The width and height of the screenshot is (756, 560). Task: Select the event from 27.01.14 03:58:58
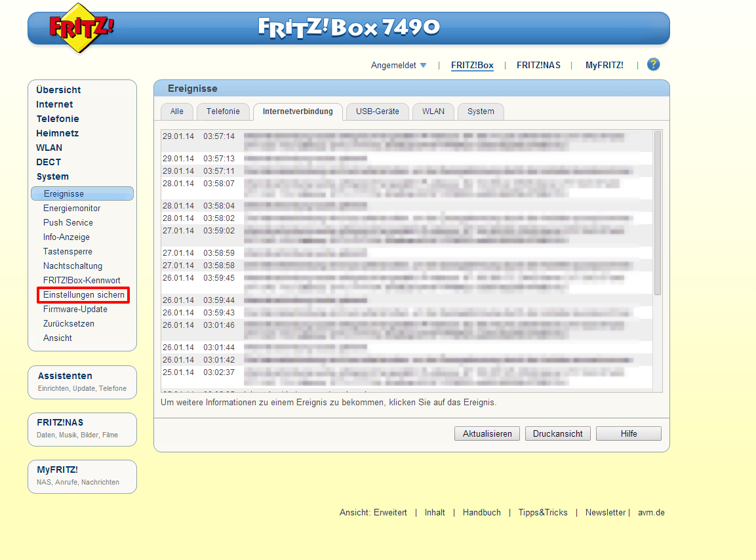[x=407, y=266]
